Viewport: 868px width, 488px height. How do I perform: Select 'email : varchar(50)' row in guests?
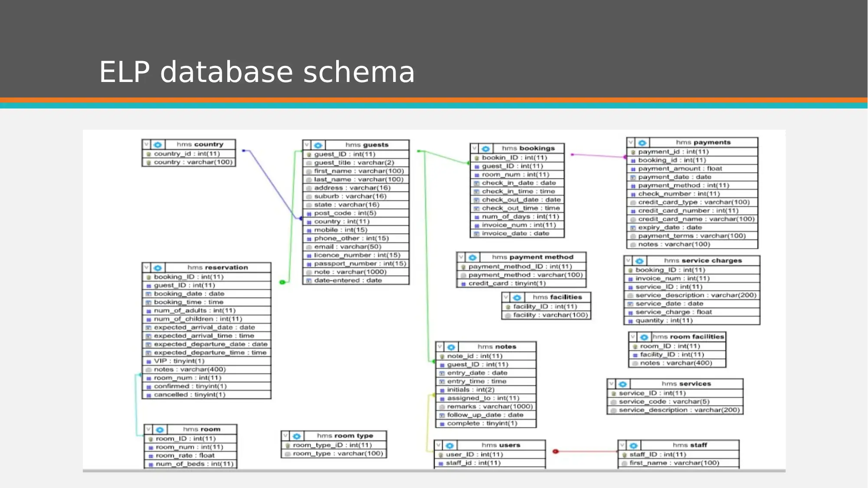(x=356, y=247)
